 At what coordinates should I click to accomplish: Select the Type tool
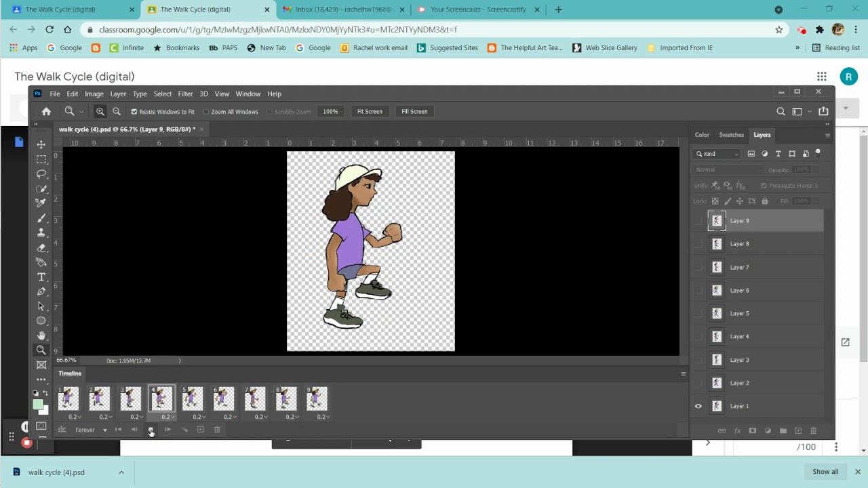tap(41, 277)
